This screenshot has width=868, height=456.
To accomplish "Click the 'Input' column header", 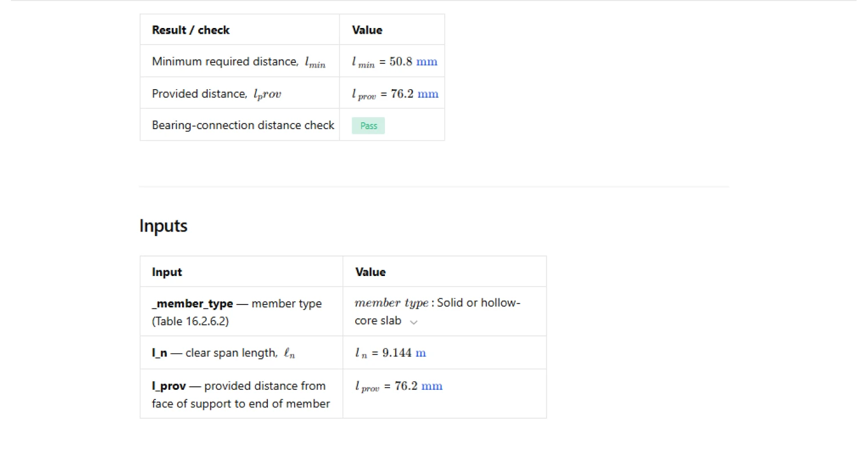I will [x=167, y=272].
